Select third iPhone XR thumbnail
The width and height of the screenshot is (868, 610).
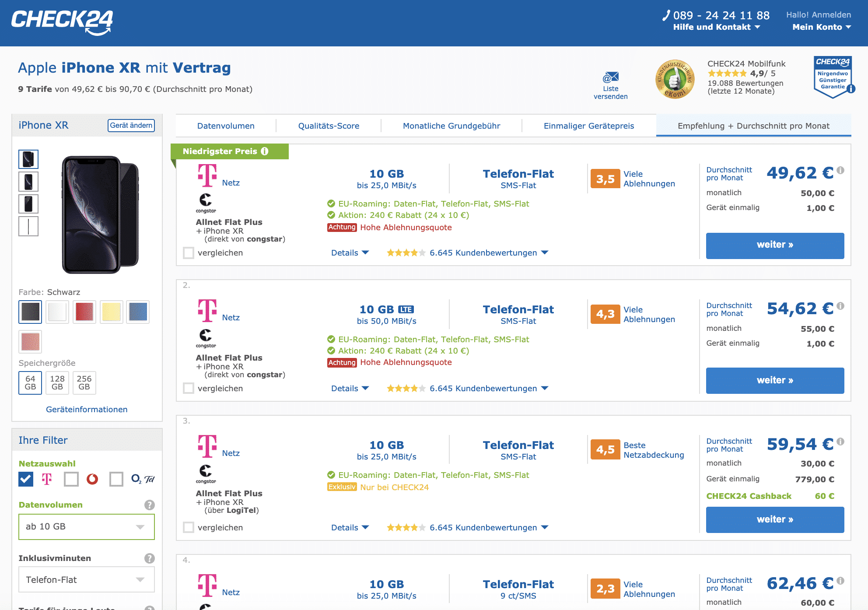click(28, 204)
